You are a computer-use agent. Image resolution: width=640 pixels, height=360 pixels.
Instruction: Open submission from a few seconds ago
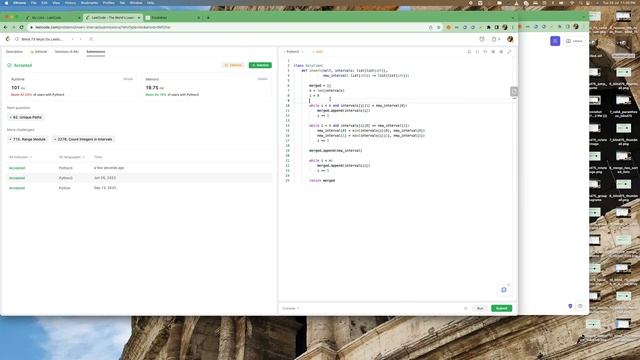[x=139, y=168]
